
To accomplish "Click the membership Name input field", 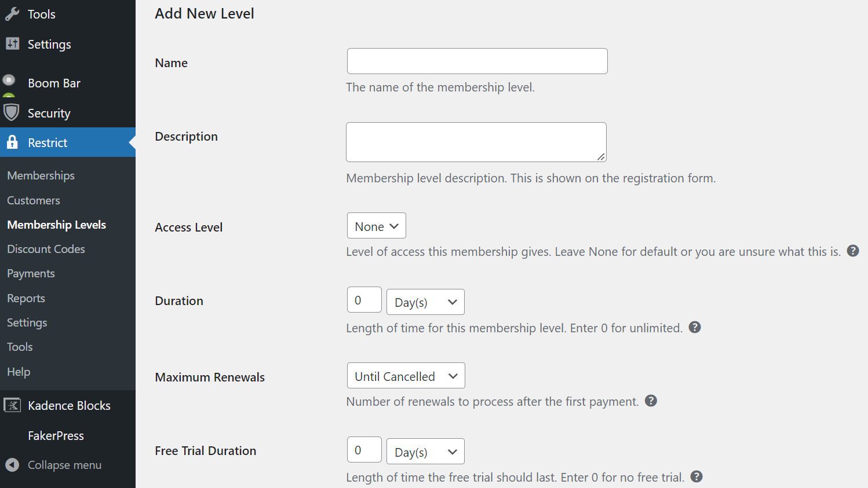I will pos(476,60).
